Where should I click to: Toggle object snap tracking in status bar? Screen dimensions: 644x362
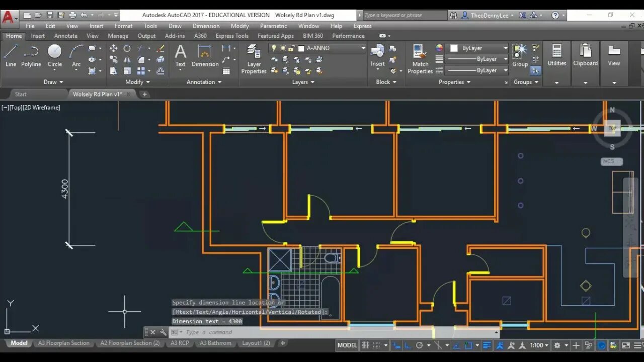point(456,345)
